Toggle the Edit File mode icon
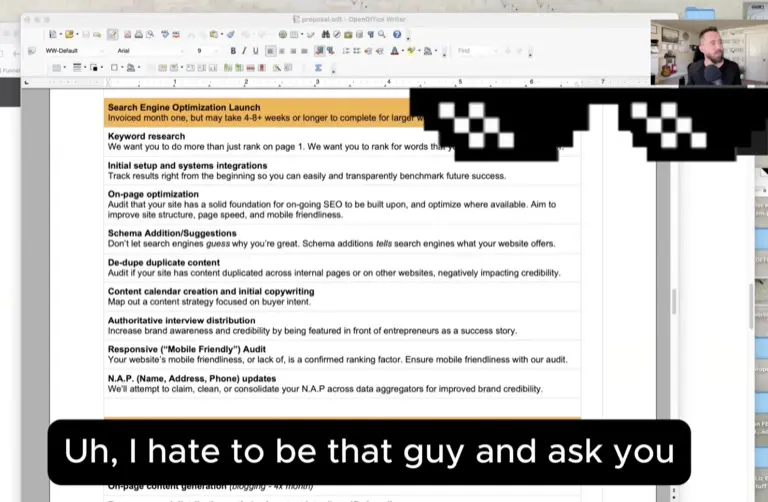 112,34
